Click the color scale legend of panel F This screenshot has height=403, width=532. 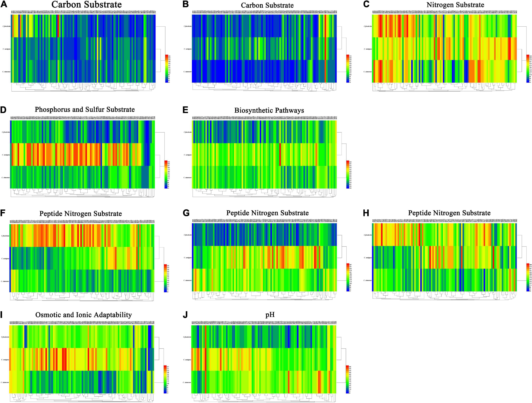(x=166, y=278)
